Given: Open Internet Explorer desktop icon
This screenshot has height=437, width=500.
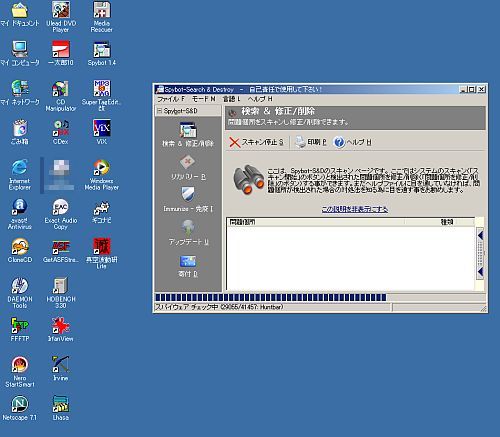Looking at the screenshot, I should pos(20,174).
